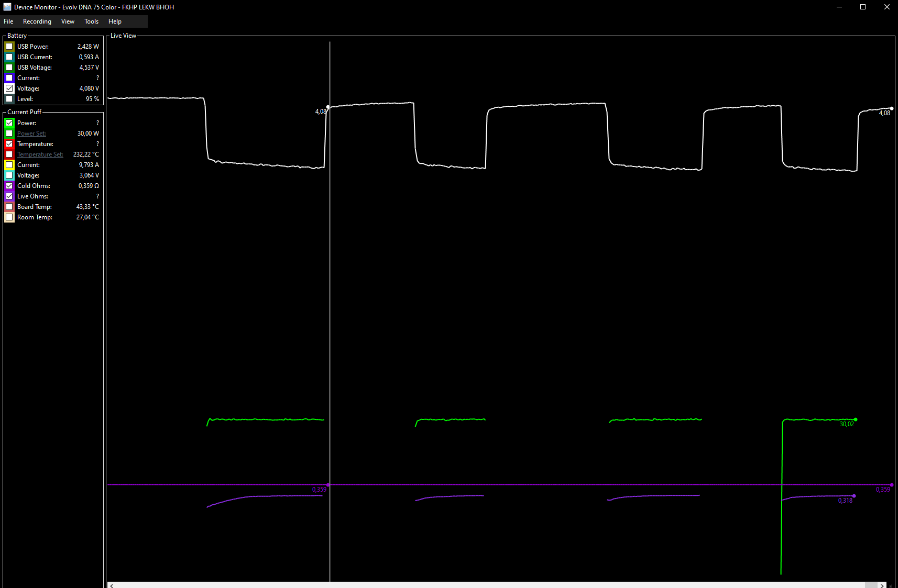The image size is (898, 588).
Task: Click the Temperature Set link
Action: click(x=40, y=154)
